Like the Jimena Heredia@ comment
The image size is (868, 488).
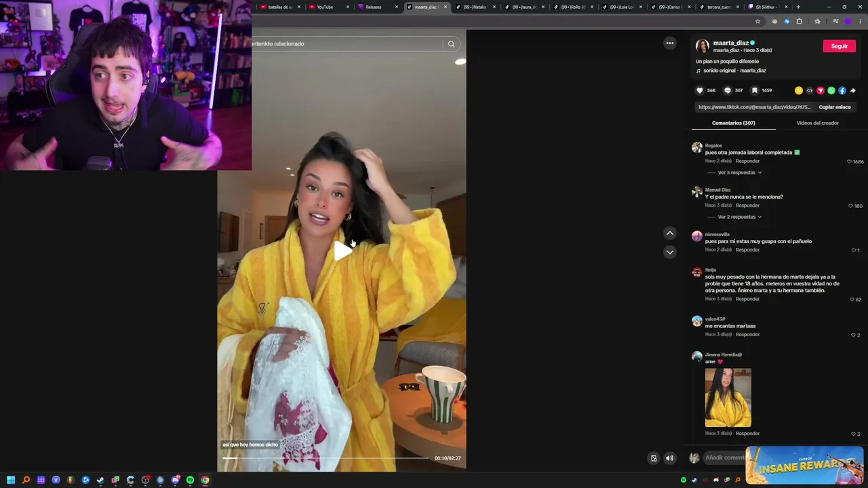[x=854, y=434]
